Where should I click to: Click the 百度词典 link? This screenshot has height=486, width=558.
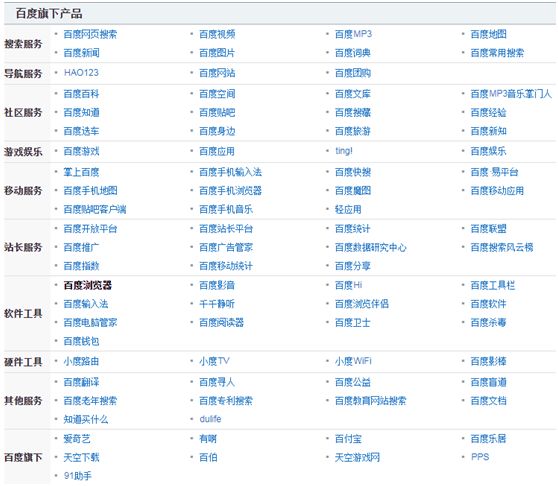[x=353, y=53]
